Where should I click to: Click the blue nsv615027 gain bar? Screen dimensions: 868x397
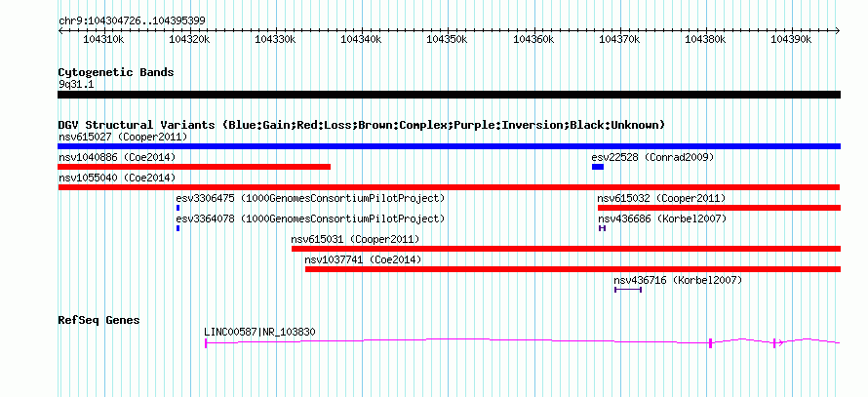point(449,146)
